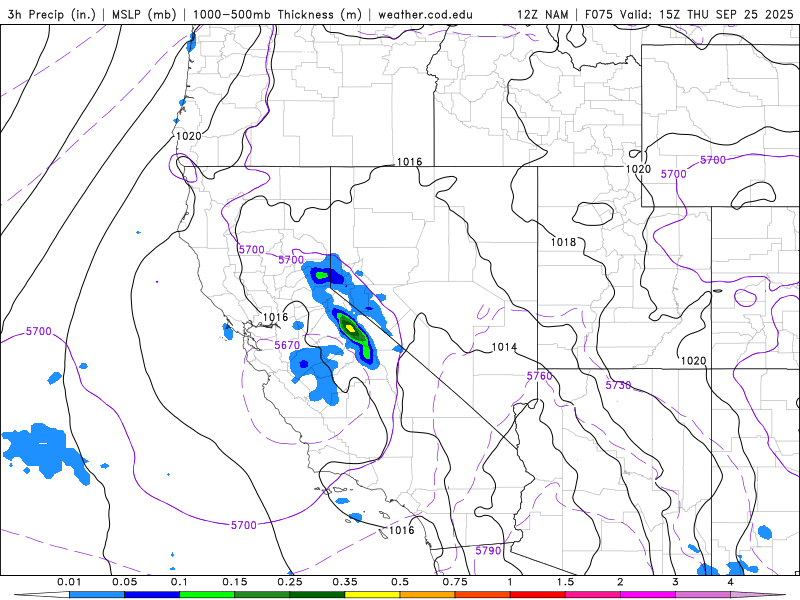Pick the bright green 0.1–0.15 legend swatch

207,595
